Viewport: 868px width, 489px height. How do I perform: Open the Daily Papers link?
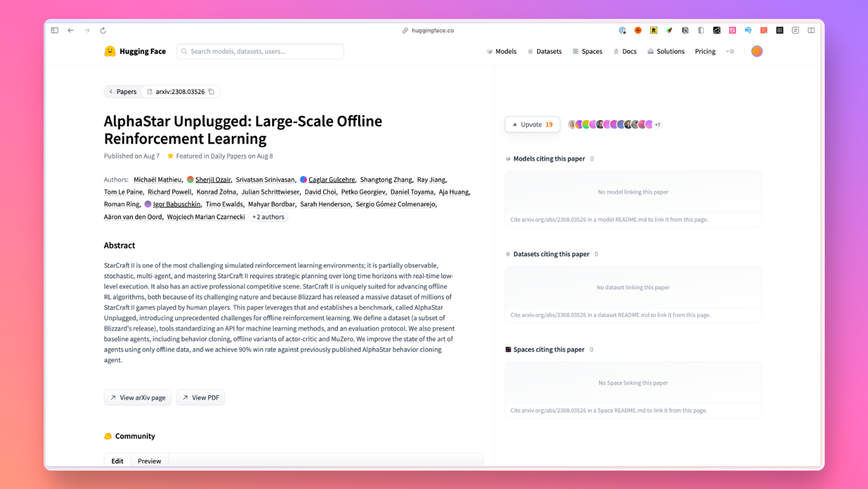[x=228, y=156]
